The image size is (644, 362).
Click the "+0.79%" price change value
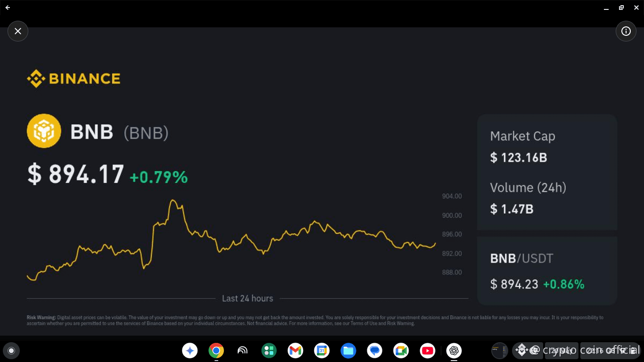tap(159, 177)
